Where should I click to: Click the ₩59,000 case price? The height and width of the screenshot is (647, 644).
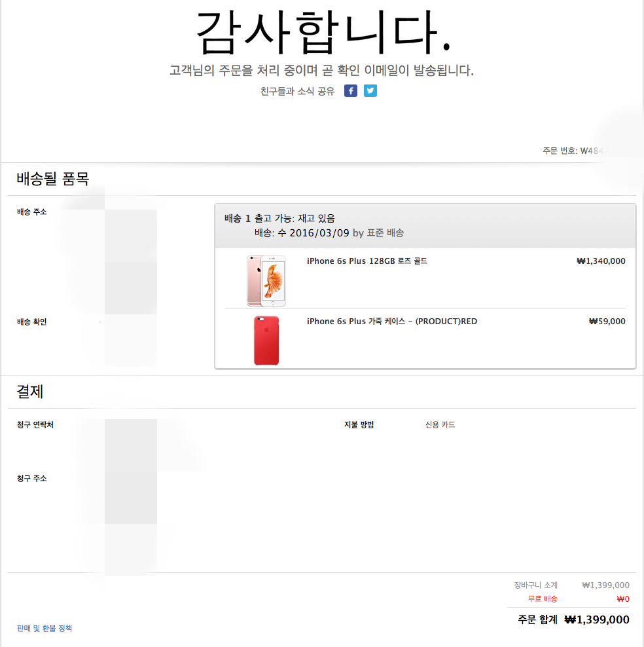point(607,322)
